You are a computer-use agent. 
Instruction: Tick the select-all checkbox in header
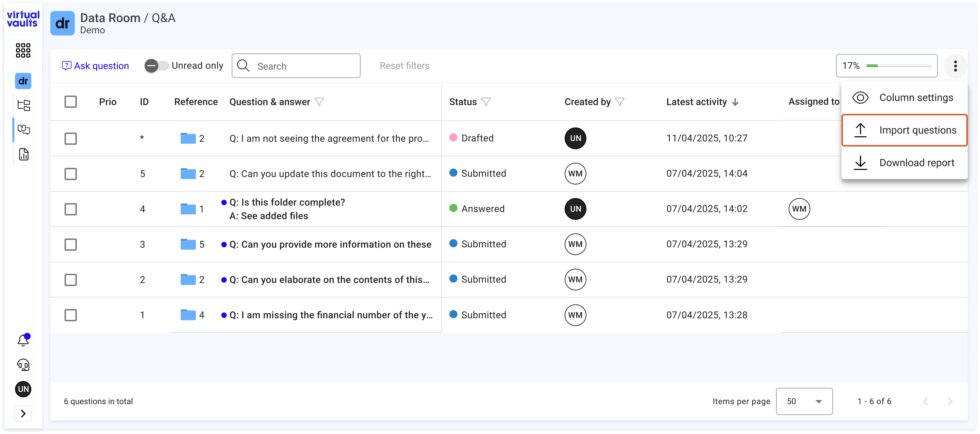point(71,102)
